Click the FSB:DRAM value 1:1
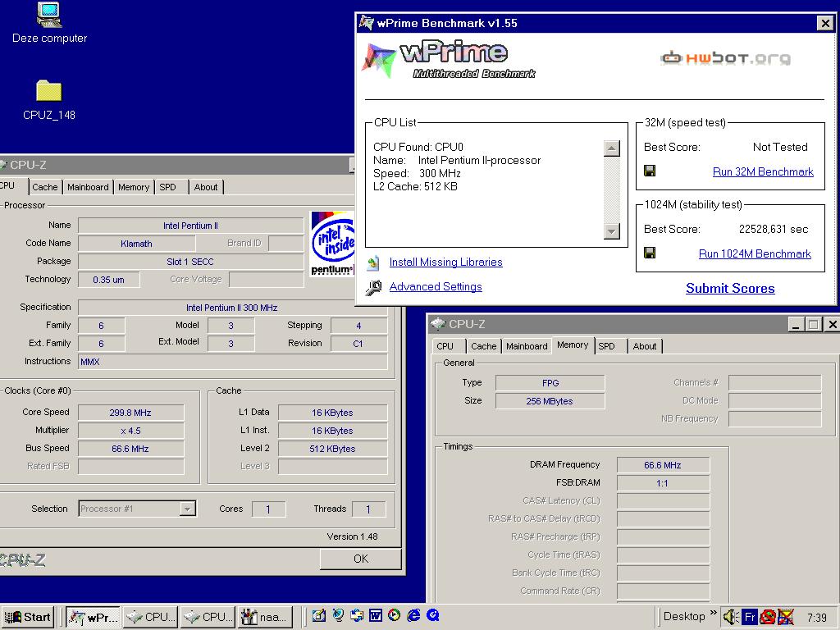This screenshot has width=840, height=630. (663, 483)
